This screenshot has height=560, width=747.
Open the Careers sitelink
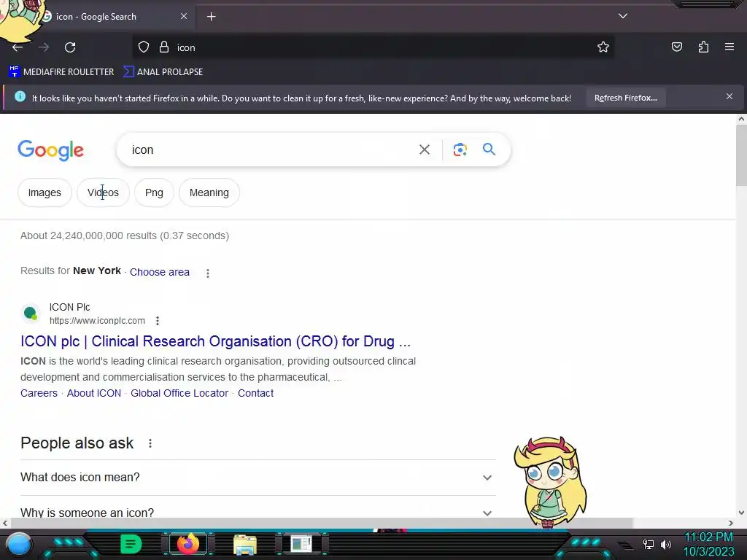coord(39,393)
